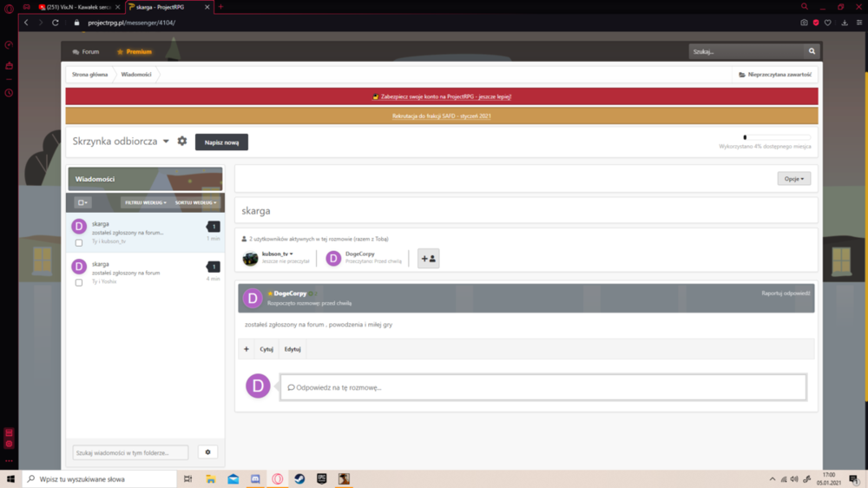Go back to previous page

pos(26,23)
